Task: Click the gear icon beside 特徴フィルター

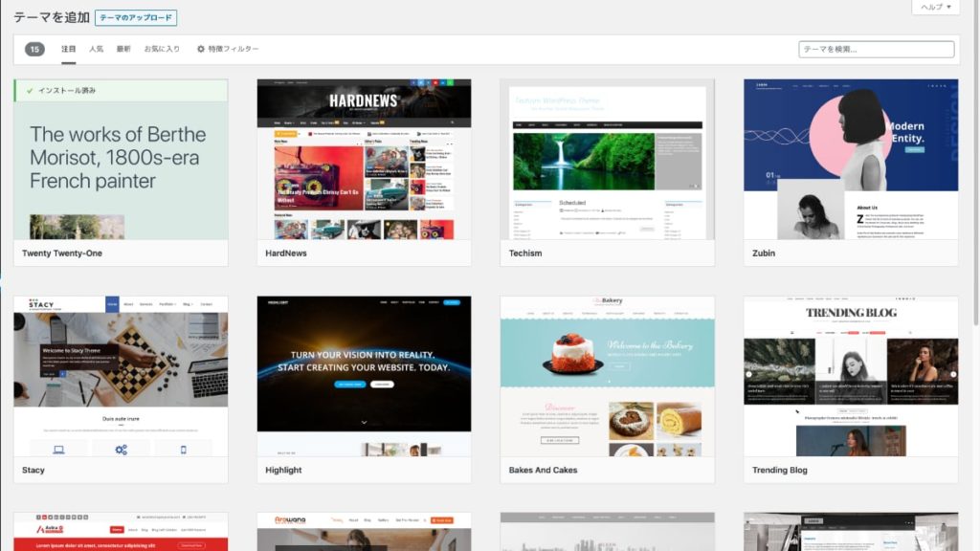Action: click(201, 49)
